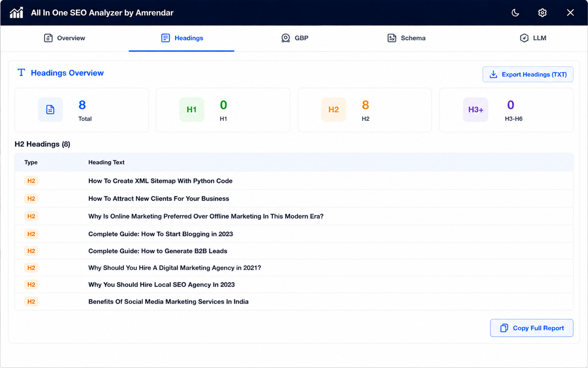
Task: Select the Headings tab
Action: pyautogui.click(x=182, y=38)
